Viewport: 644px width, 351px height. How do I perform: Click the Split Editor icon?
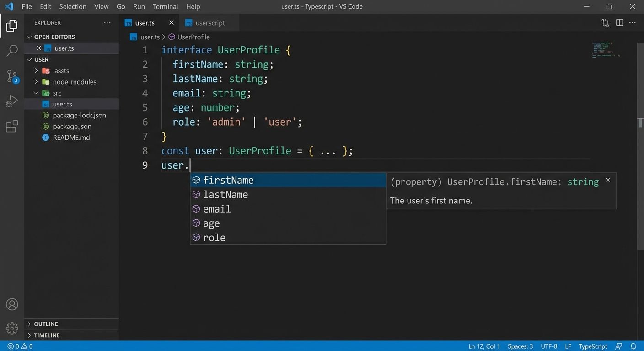pos(619,22)
